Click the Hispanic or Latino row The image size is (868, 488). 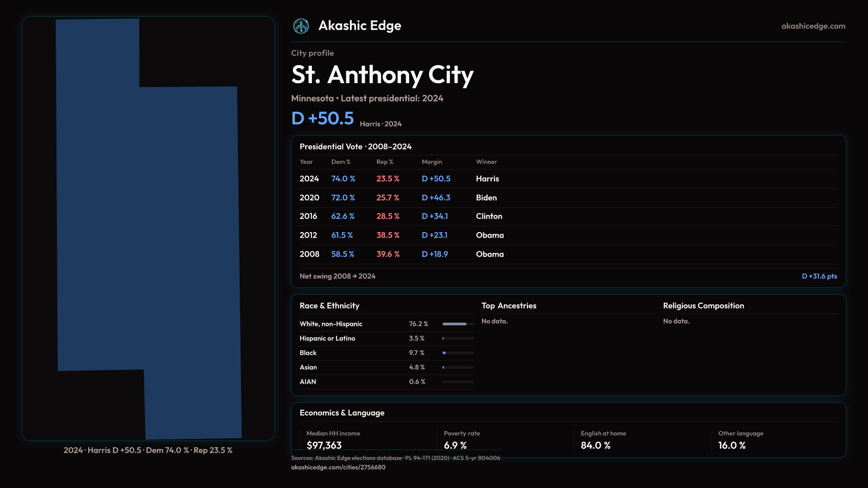(327, 338)
